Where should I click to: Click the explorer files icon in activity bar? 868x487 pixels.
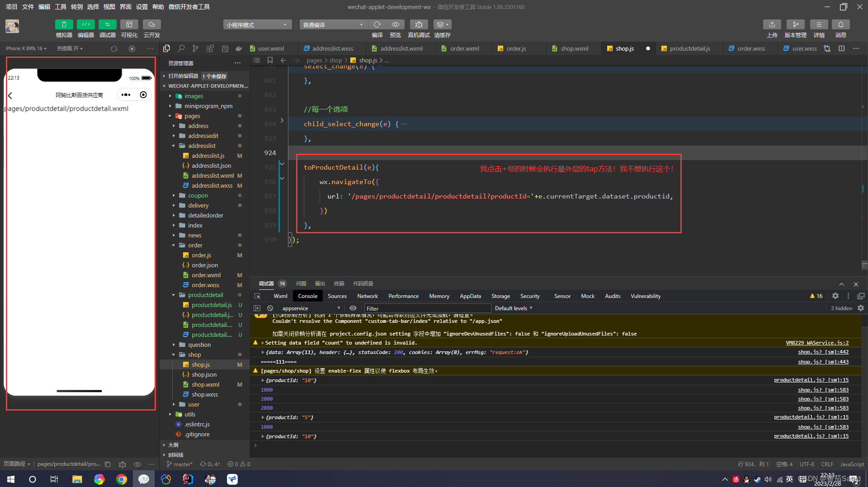tap(166, 48)
